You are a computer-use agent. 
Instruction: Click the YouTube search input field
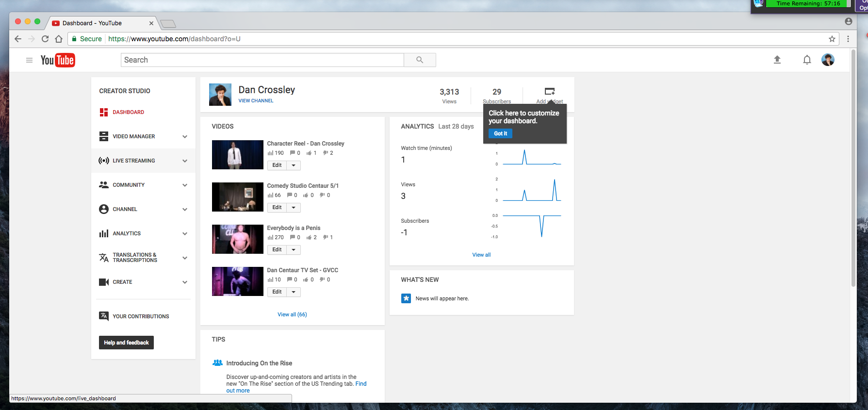click(x=262, y=60)
